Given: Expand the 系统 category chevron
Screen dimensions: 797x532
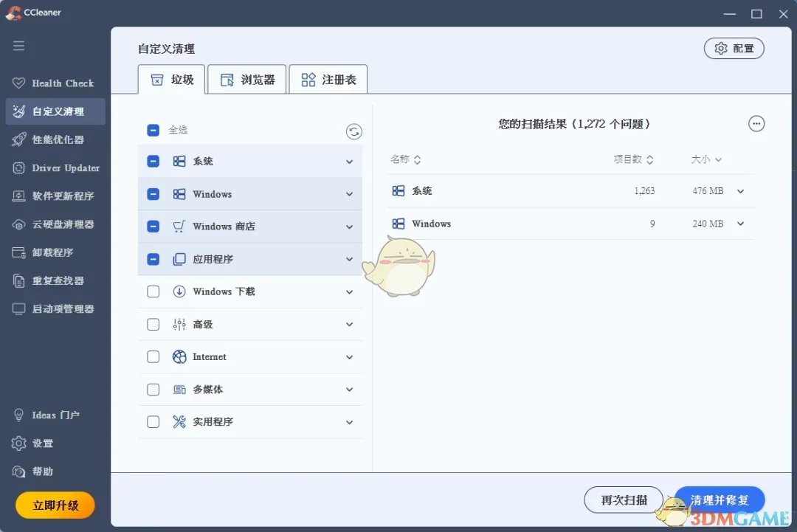Looking at the screenshot, I should tap(349, 161).
